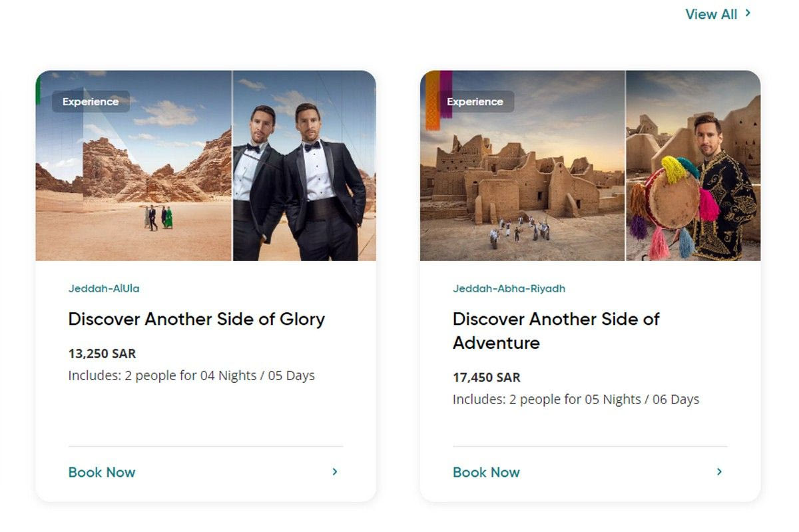Viewport: 799px width, 532px height.
Task: Click the Experience badge on the Glory card
Action: click(91, 102)
